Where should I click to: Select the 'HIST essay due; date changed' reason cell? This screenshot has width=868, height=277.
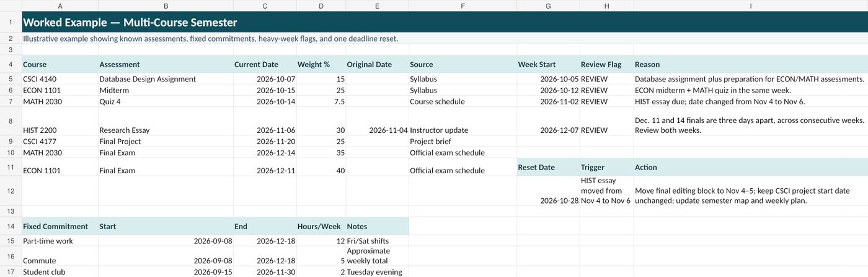coord(751,101)
